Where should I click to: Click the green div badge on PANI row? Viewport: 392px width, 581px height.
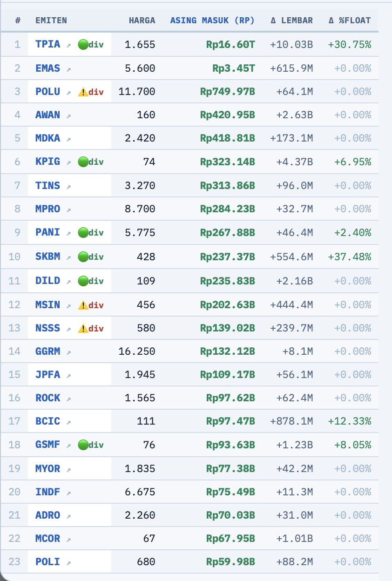tap(91, 232)
